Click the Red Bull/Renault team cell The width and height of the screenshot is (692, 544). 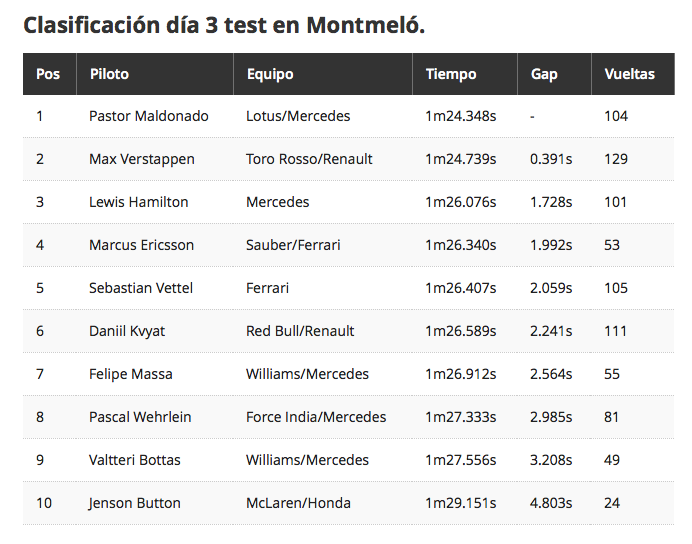pos(300,331)
